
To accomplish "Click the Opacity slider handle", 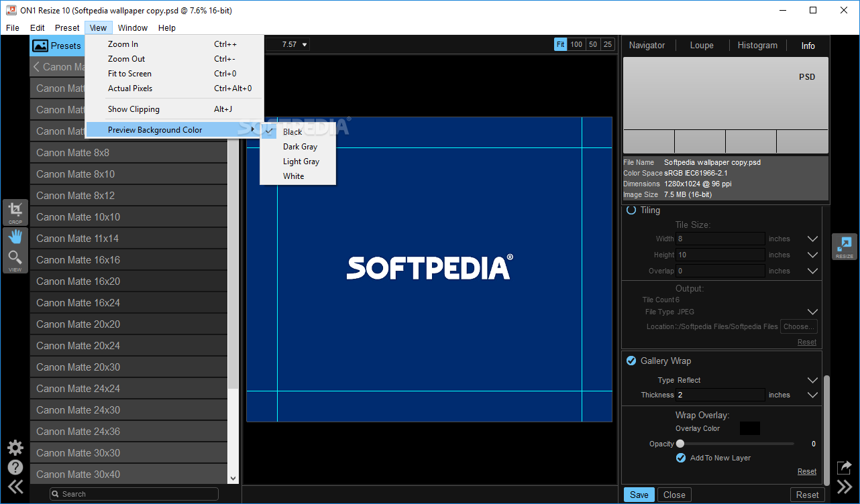I will click(x=680, y=444).
